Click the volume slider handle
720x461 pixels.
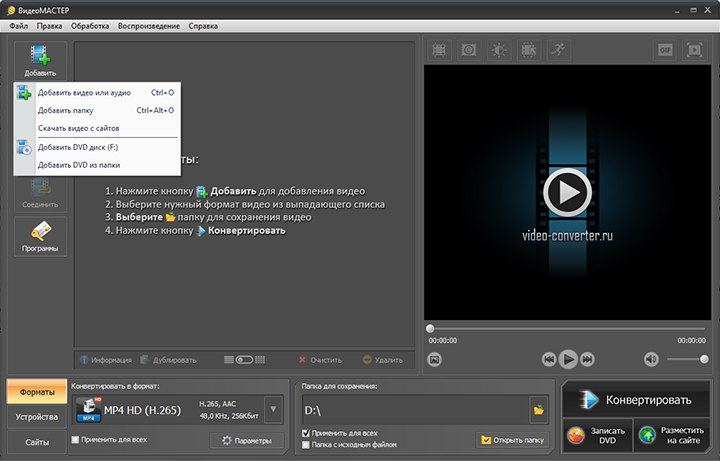[x=704, y=359]
